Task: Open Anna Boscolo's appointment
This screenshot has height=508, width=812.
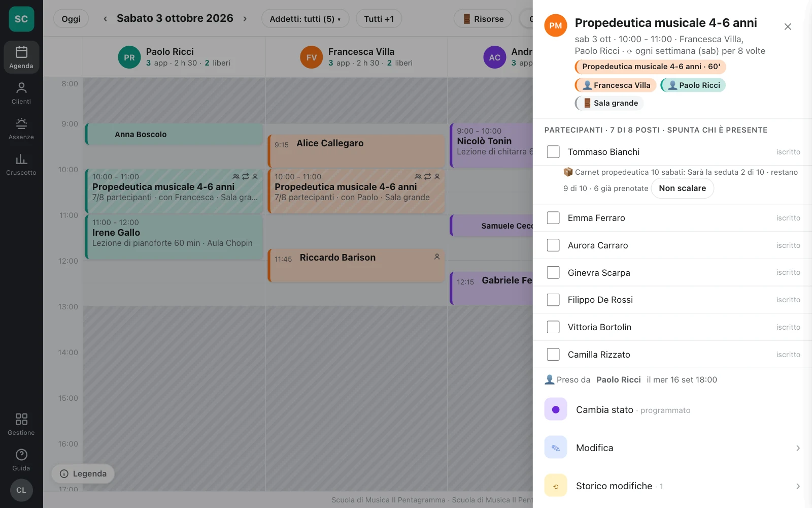Action: (x=174, y=134)
